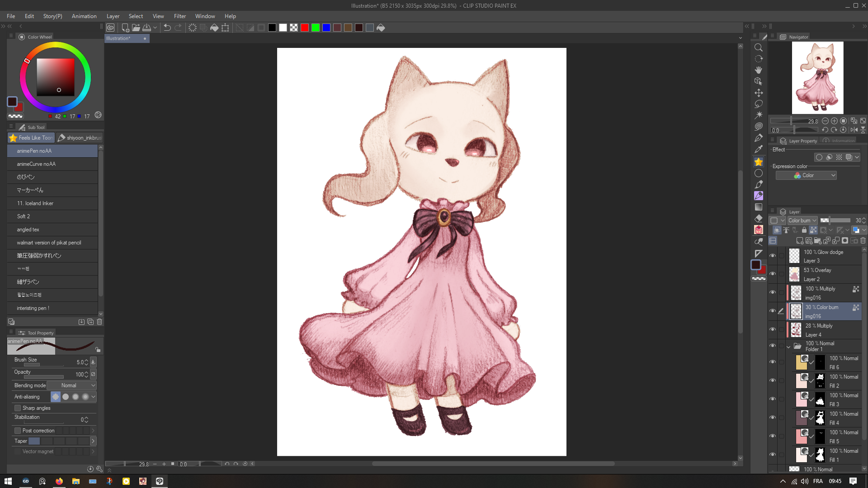Viewport: 868px width, 488px height.
Task: Enable the Post correction checkbox
Action: click(18, 431)
